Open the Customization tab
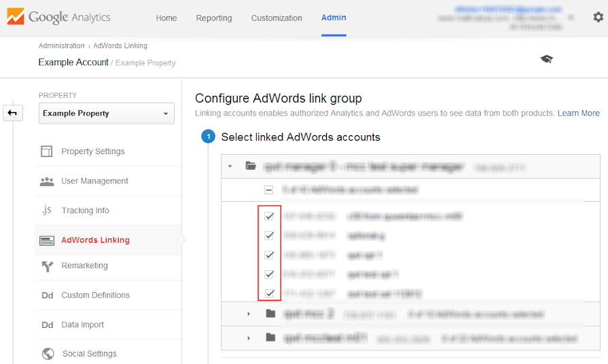608x364 pixels. pos(276,18)
